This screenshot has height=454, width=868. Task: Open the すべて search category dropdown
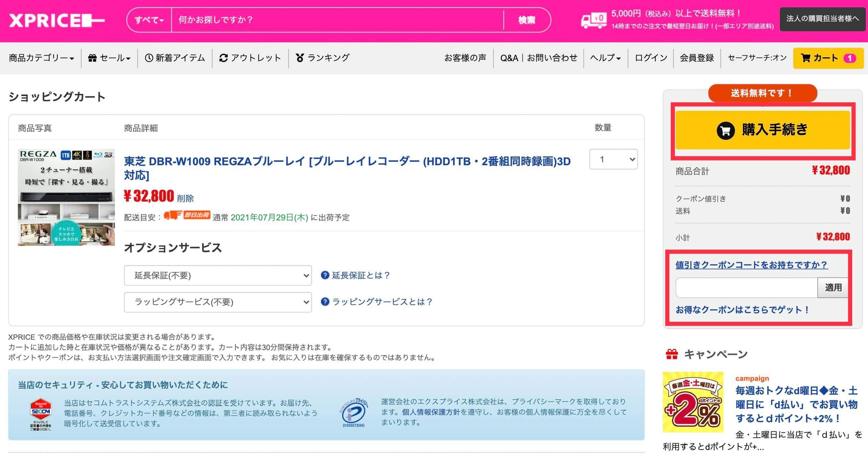pos(149,20)
